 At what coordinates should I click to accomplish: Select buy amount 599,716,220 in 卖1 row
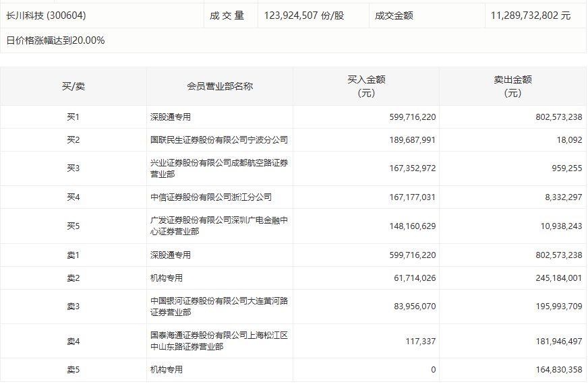coord(413,255)
